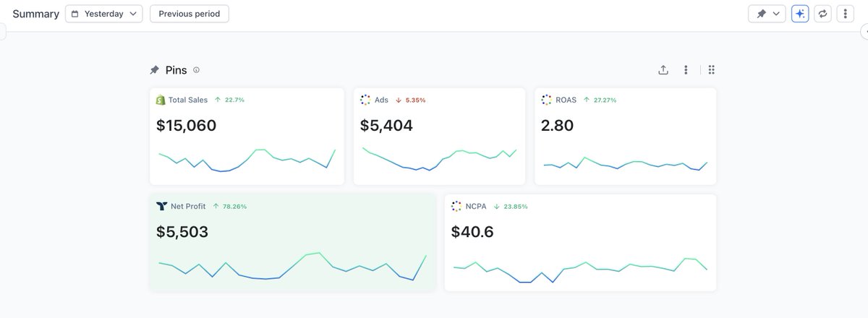Click the Net Profit 78.26% change indicator

coord(229,206)
